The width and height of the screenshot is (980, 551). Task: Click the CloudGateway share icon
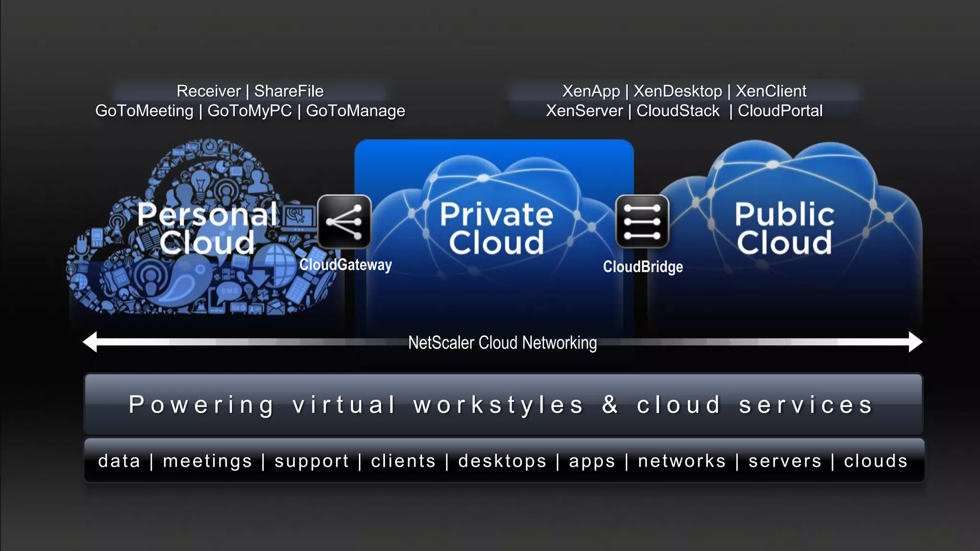click(344, 221)
